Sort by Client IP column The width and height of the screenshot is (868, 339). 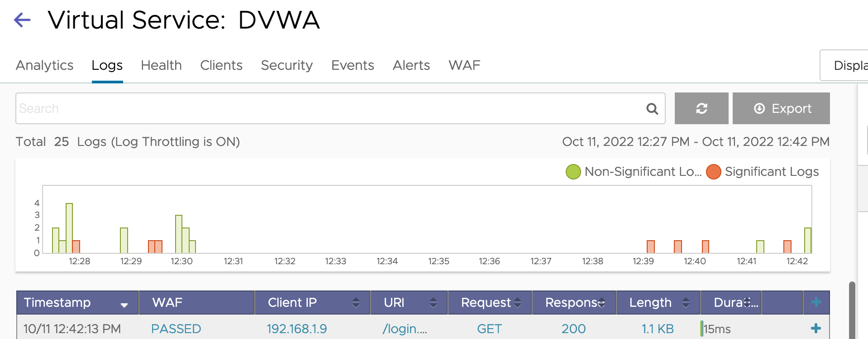tap(313, 302)
